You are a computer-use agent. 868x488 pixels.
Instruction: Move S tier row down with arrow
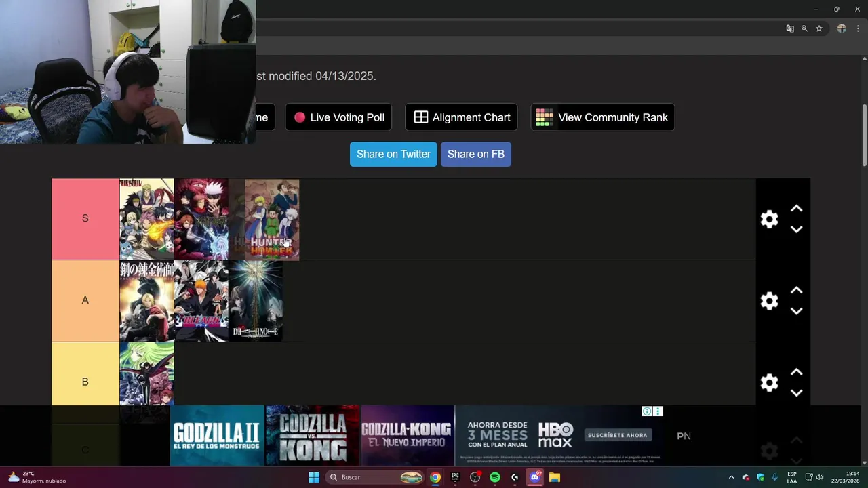797,229
